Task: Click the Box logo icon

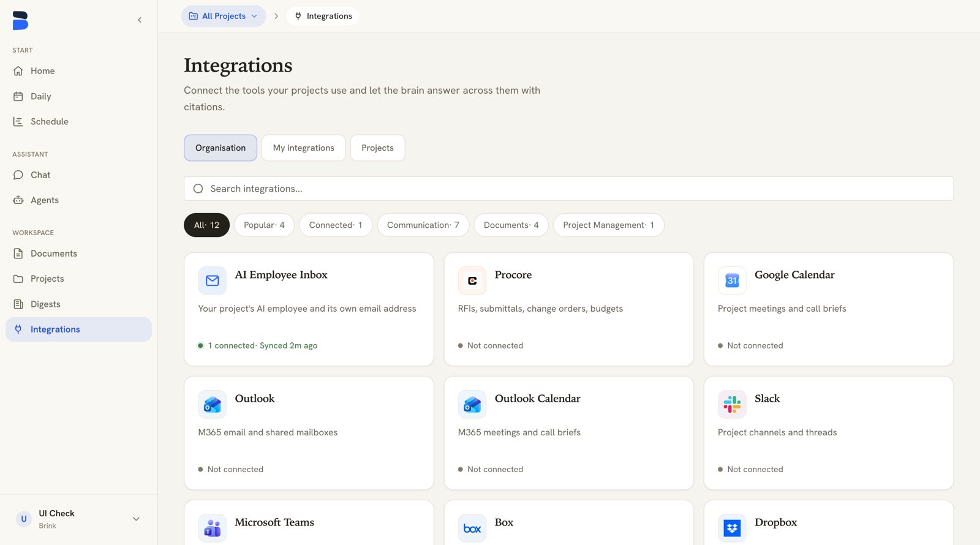Action: click(x=472, y=528)
